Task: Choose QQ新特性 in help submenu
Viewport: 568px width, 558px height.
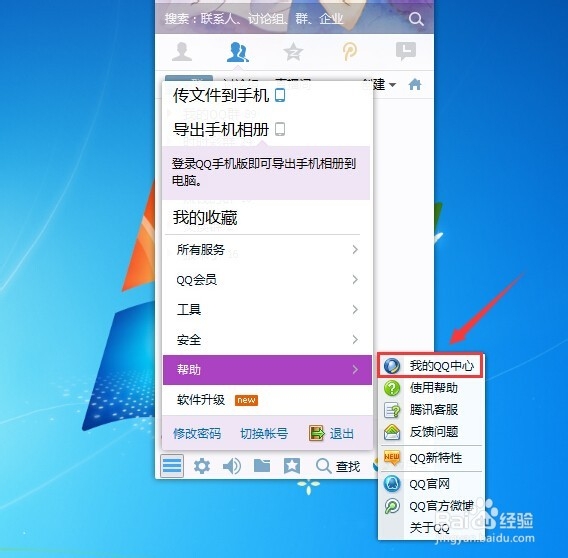Action: point(430,458)
